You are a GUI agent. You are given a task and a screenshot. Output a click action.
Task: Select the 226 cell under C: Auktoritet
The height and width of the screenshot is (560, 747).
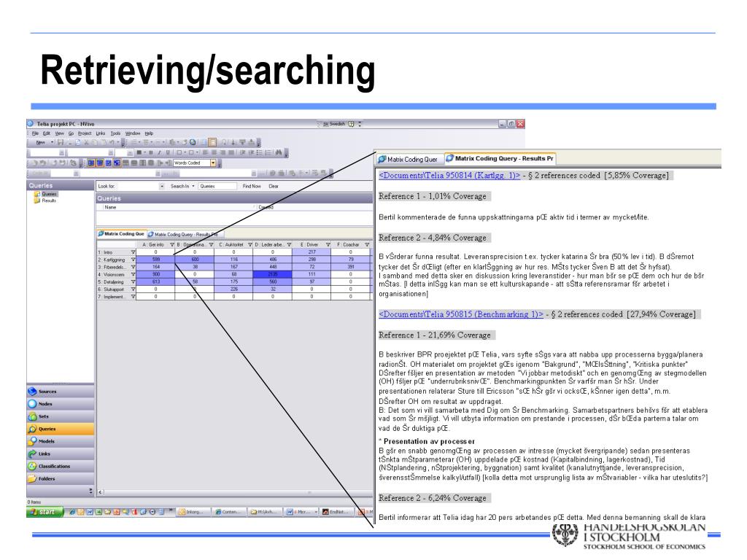(x=233, y=289)
